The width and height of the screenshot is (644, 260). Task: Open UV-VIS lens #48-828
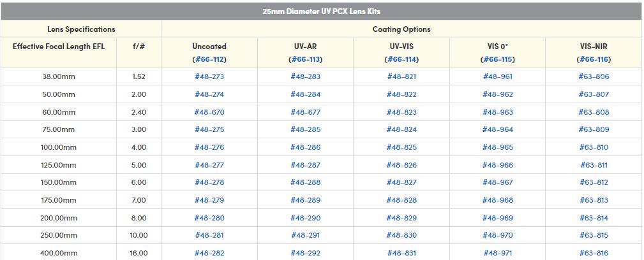(x=401, y=200)
